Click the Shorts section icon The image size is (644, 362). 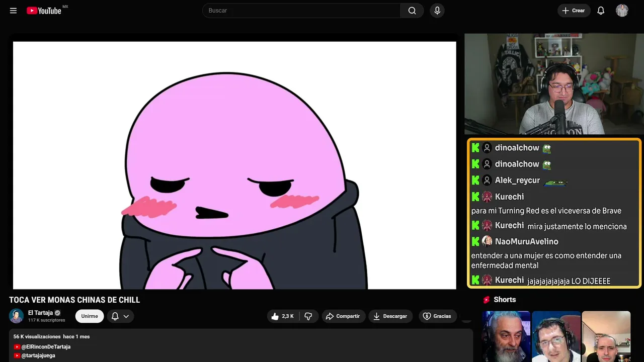tap(487, 300)
